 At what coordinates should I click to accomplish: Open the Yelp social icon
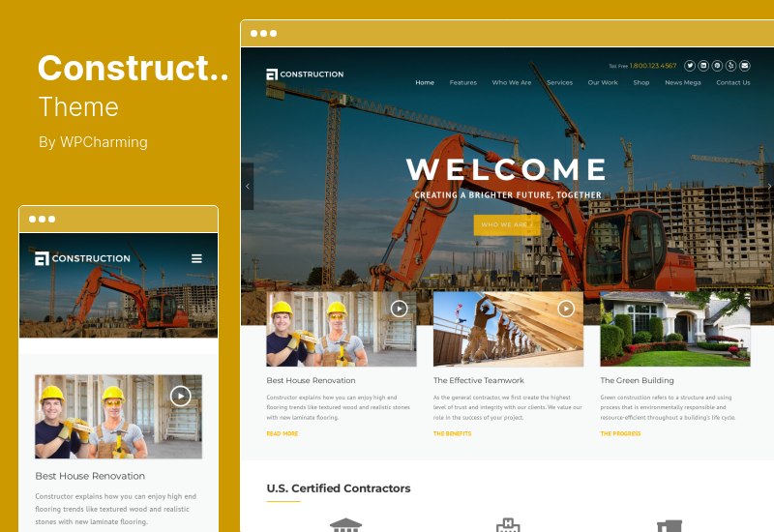tap(731, 66)
